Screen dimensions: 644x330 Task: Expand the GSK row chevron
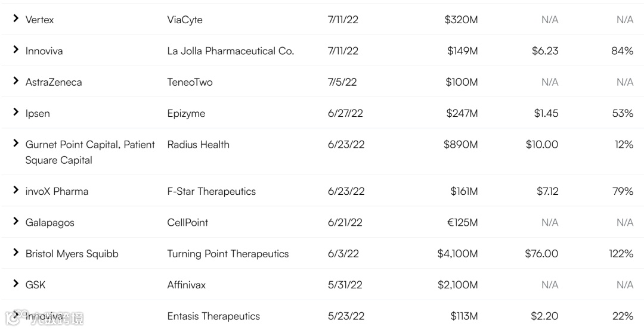point(16,284)
